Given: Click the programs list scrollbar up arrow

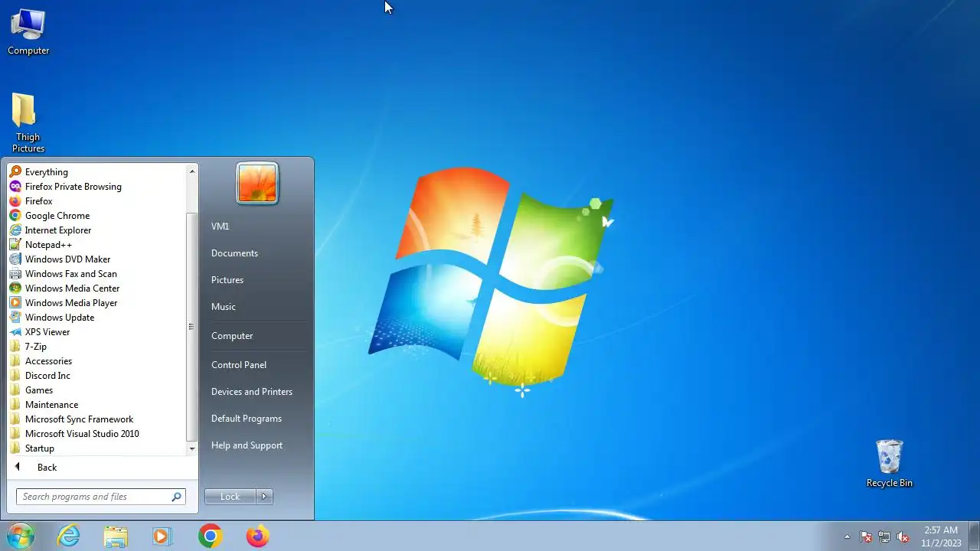Looking at the screenshot, I should (x=192, y=171).
